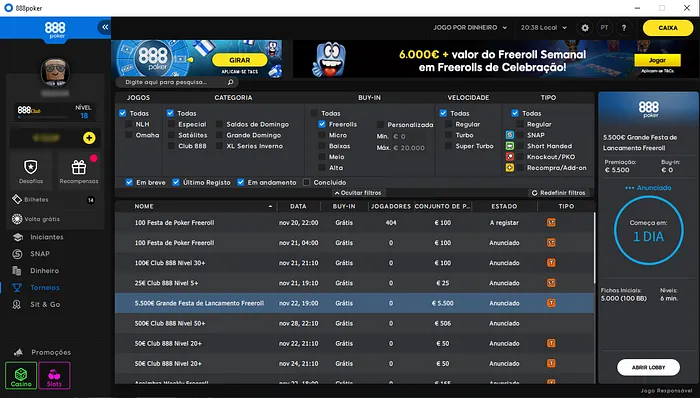Click the Recompra/Add-on type icon

510,168
